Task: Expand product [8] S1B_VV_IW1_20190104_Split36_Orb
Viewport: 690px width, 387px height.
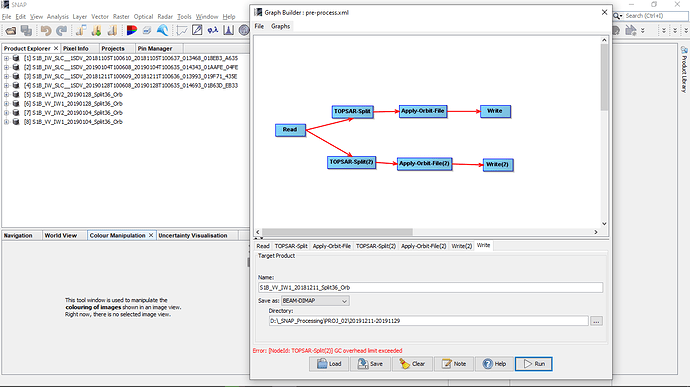Action: (x=6, y=122)
